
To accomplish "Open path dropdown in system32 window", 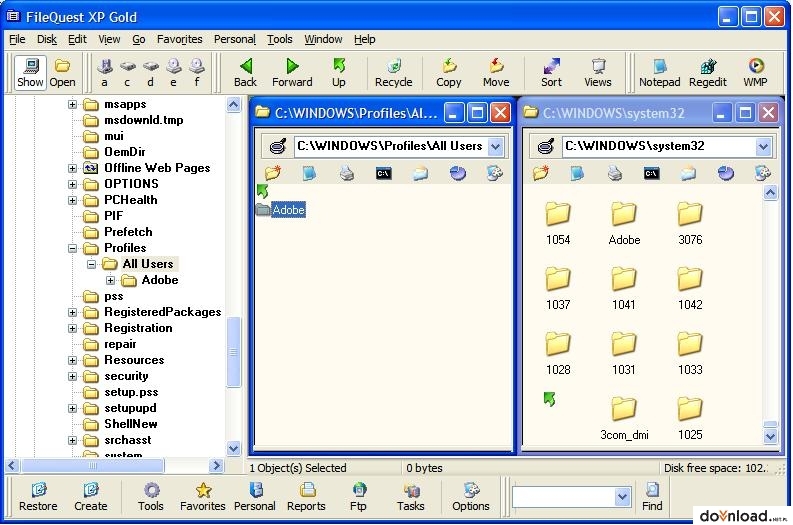I will [x=763, y=147].
